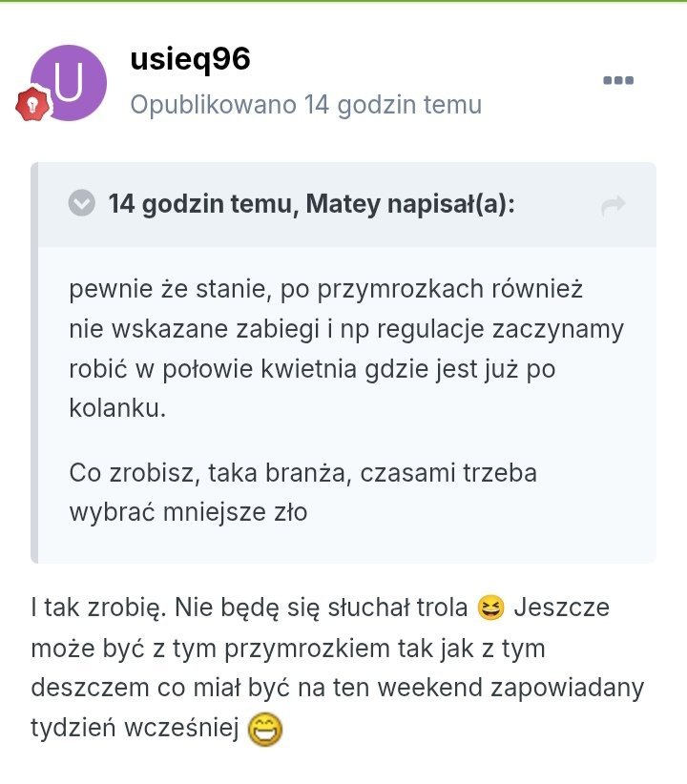Open the three-dot post options menu
The height and width of the screenshot is (784, 687).
click(x=618, y=80)
